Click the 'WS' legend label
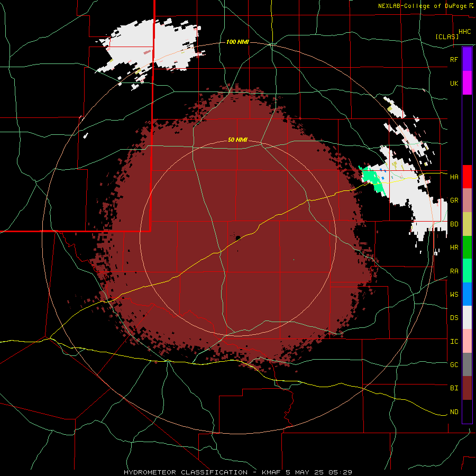The width and height of the screenshot is (476, 476). pyautogui.click(x=454, y=294)
